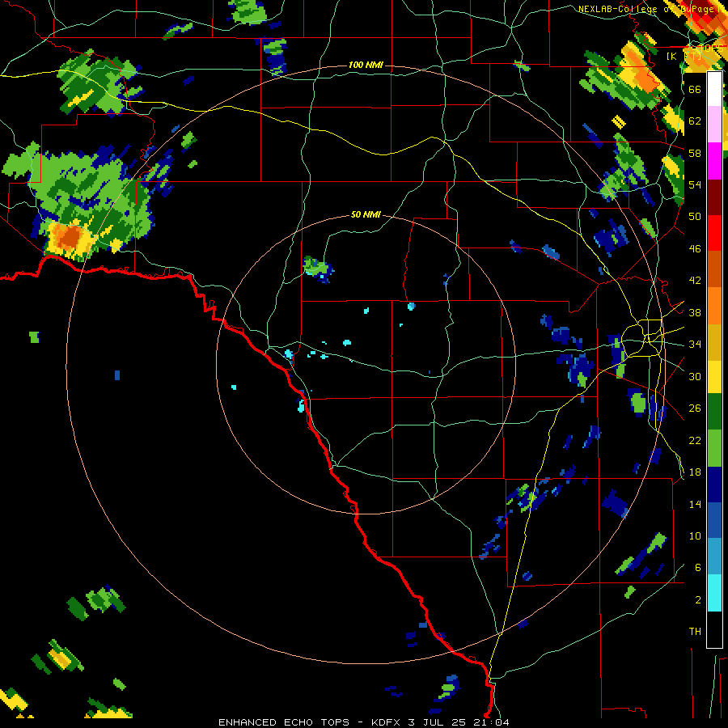Click the legend value '50'
Screen dimensions: 728x728
[695, 217]
